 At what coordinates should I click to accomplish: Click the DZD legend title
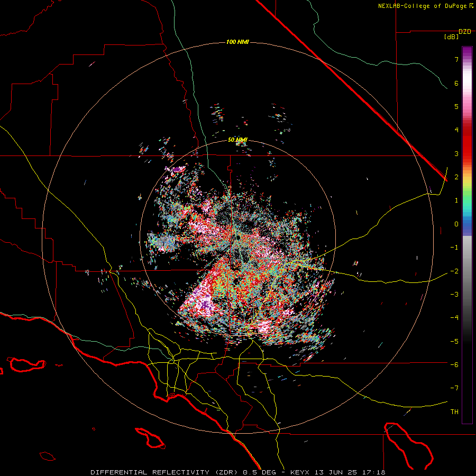point(465,32)
